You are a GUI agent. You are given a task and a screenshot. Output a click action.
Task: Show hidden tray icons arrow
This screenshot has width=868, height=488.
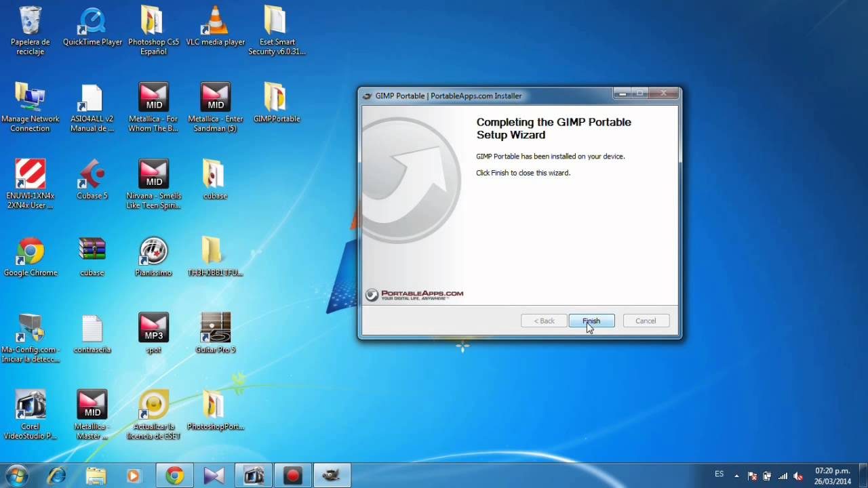click(737, 476)
